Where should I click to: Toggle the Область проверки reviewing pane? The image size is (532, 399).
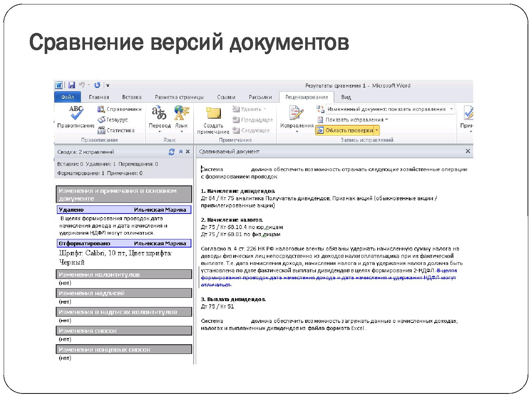coord(345,130)
